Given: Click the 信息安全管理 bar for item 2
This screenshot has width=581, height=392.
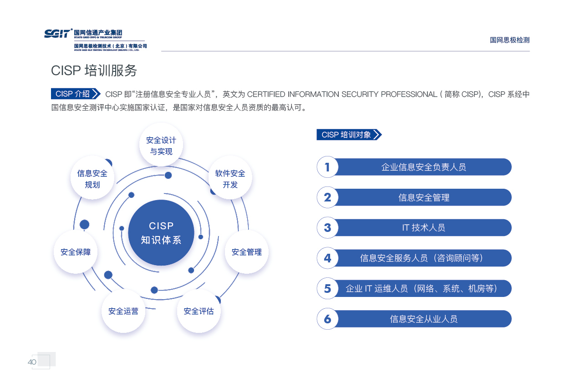Looking at the screenshot, I should [x=424, y=197].
